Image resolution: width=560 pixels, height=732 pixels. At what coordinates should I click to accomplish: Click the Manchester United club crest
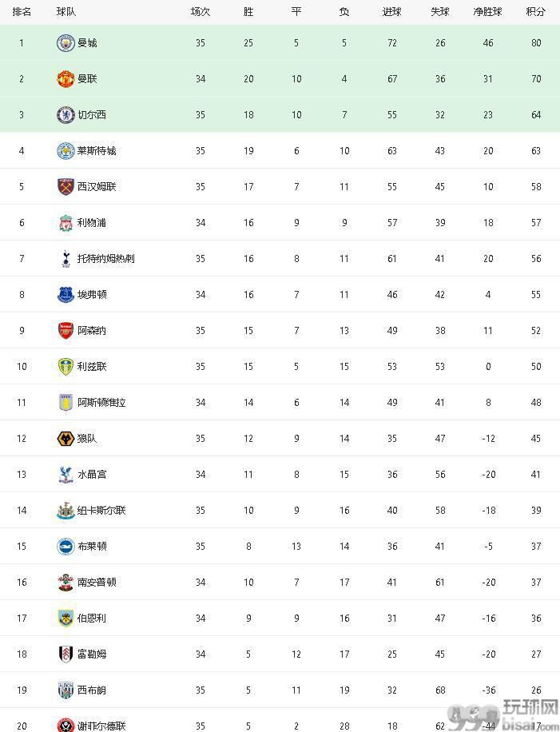click(66, 79)
